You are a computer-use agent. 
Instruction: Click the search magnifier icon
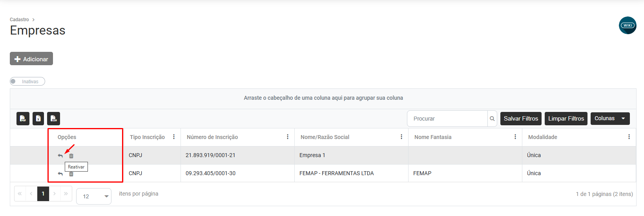[x=492, y=119]
